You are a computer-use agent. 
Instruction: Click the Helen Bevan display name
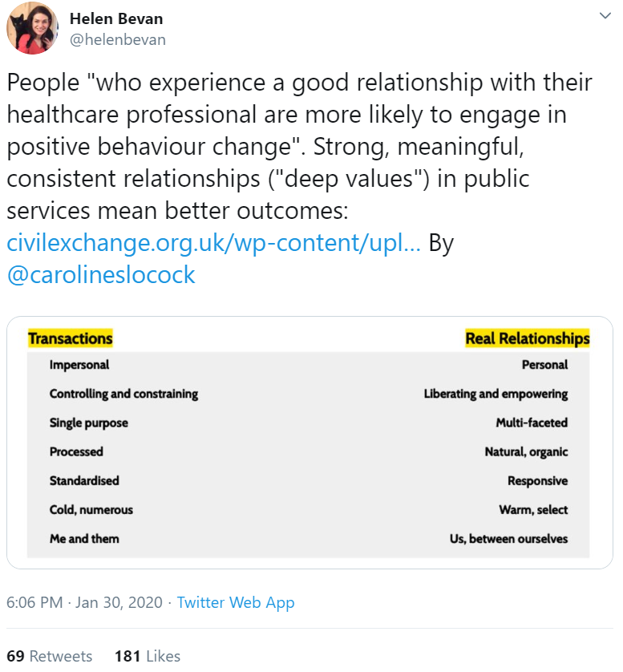116,19
